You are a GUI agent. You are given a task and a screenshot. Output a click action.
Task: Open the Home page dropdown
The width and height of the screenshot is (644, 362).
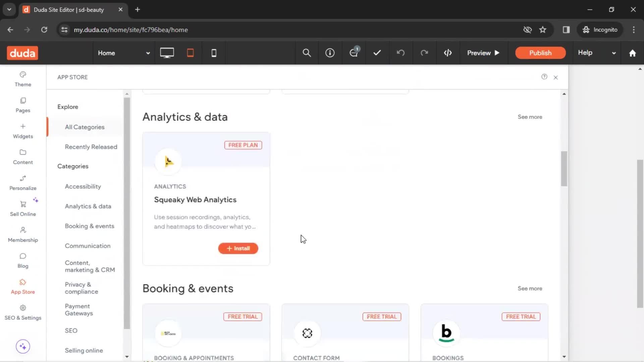coord(124,53)
